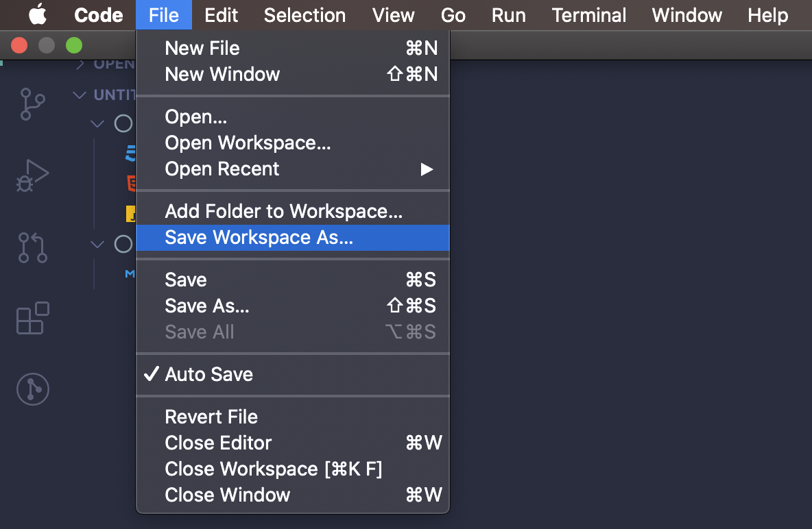Open the Run and Debug view
The image size is (812, 529).
32,175
